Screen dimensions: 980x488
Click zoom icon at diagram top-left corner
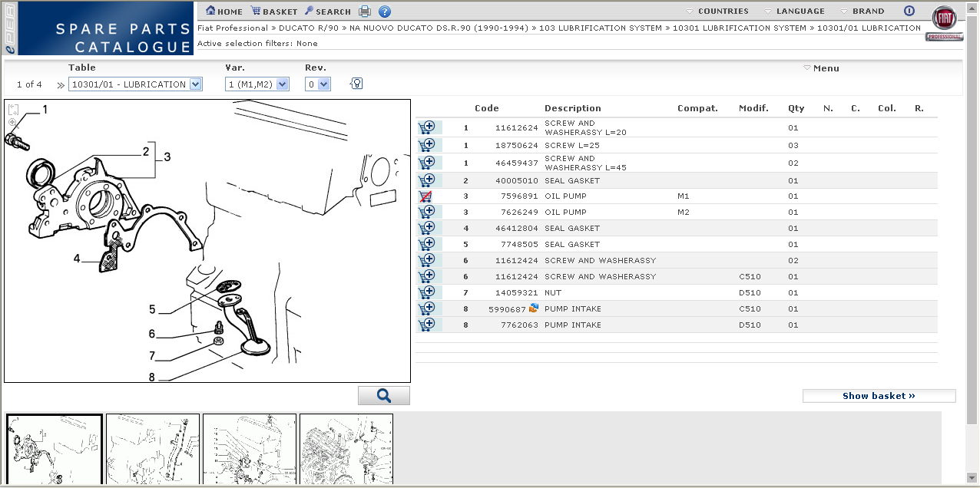tap(13, 122)
